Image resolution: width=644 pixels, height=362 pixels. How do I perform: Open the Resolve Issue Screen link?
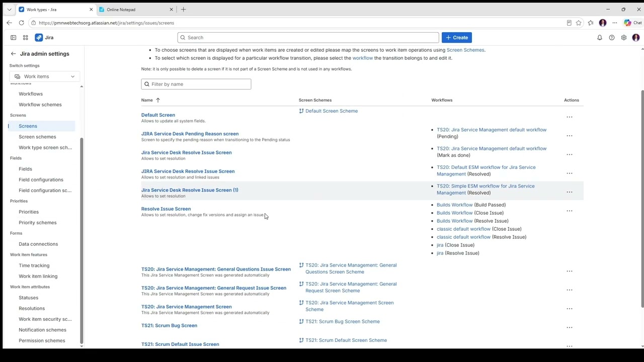(166, 209)
